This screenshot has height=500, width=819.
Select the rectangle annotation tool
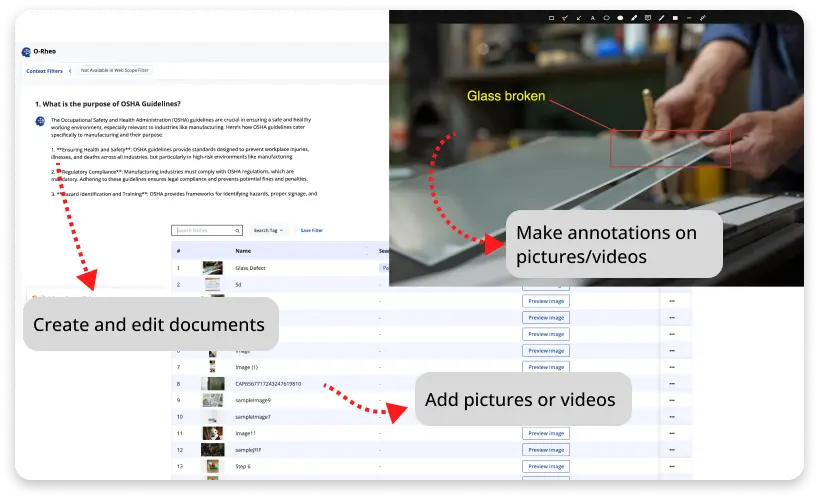(551, 18)
